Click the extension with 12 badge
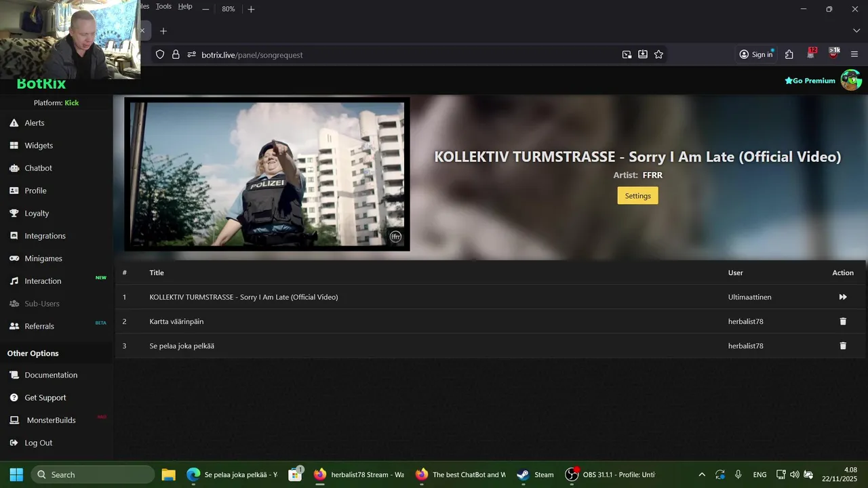The height and width of the screenshot is (488, 868). point(812,54)
